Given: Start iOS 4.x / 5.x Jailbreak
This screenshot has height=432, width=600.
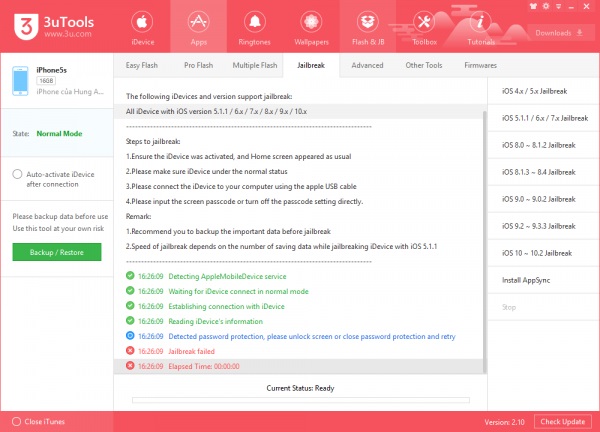Looking at the screenshot, I should click(x=543, y=91).
